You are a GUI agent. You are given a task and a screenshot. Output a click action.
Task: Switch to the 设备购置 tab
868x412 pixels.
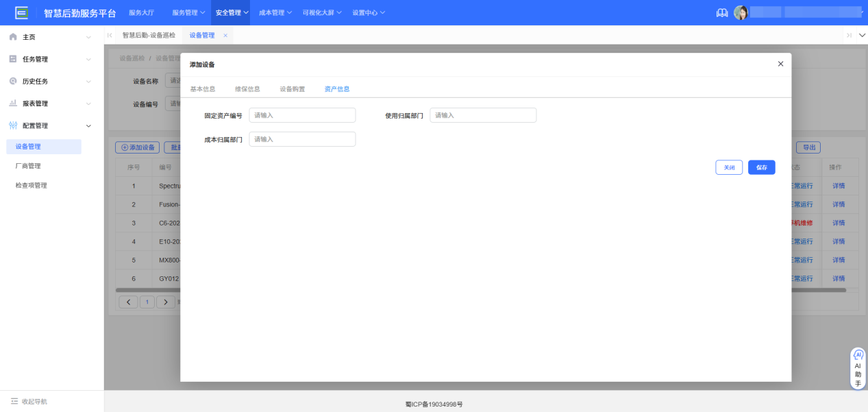294,88
